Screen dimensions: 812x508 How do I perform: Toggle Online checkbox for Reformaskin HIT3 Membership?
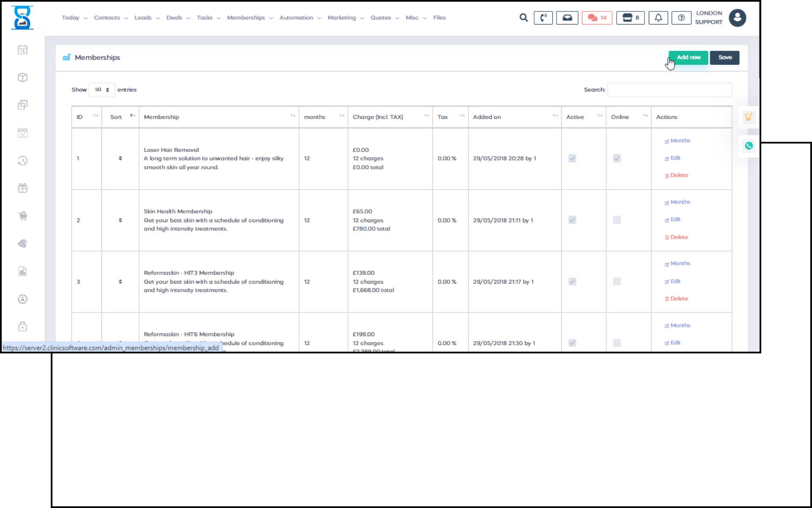pos(617,282)
